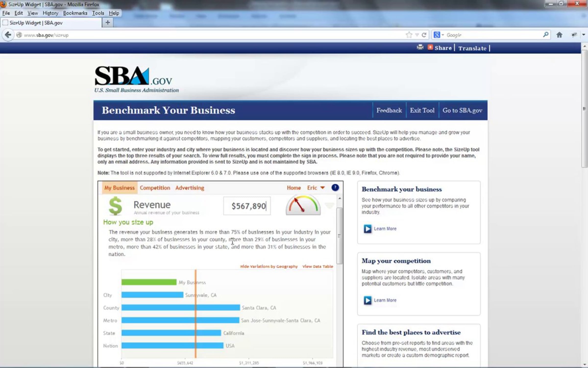Open the address bar history dropdown arrow
Viewport: 588px width, 368px height.
tap(417, 35)
